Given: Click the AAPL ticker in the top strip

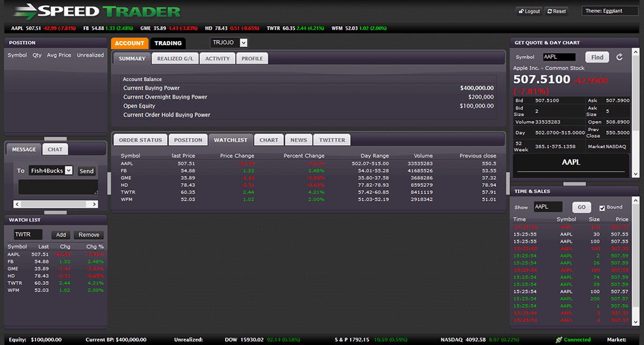Looking at the screenshot, I should pos(44,28).
